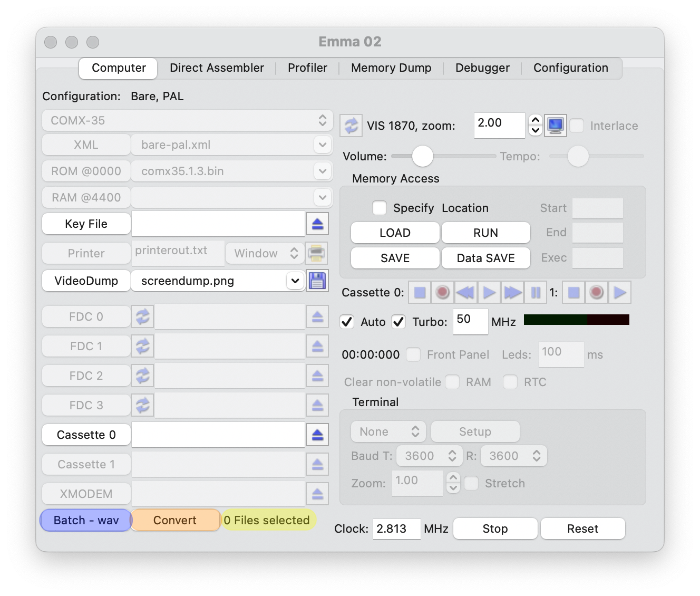Uncheck the Auto checkbox

coord(347,322)
